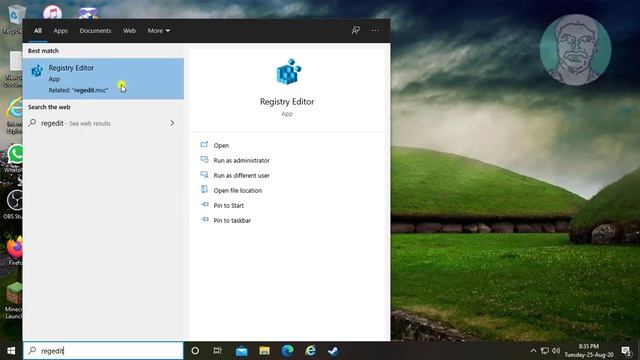640x360 pixels.
Task: Open Steam from the taskbar
Action: 333,351
